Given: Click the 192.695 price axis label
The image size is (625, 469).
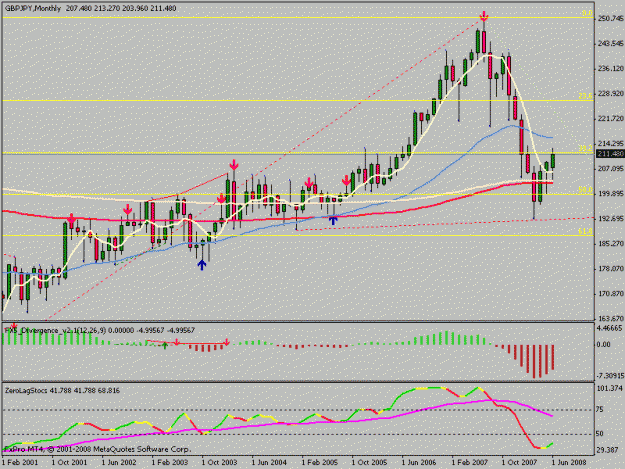Looking at the screenshot, I should (611, 219).
